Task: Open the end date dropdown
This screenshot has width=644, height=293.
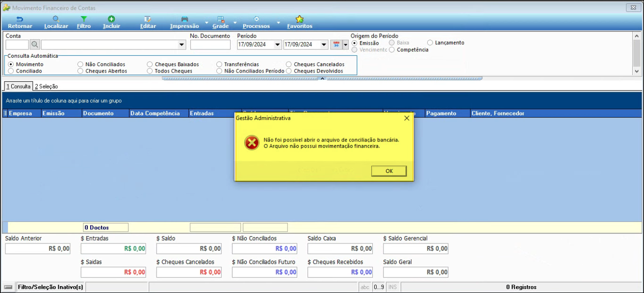Action: [324, 45]
